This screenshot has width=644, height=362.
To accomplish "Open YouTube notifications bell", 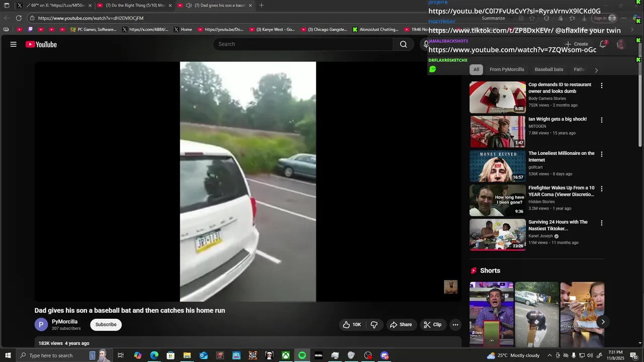I will (x=603, y=44).
